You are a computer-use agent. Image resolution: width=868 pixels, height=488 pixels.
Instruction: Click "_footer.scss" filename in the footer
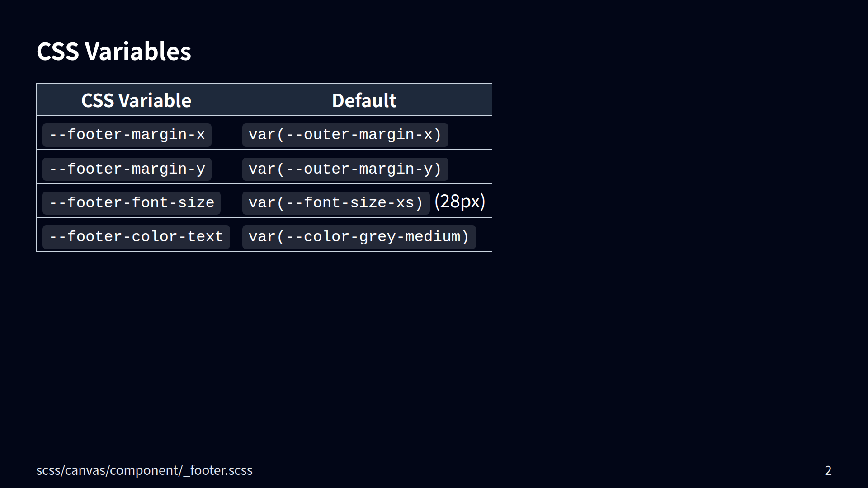tap(218, 470)
